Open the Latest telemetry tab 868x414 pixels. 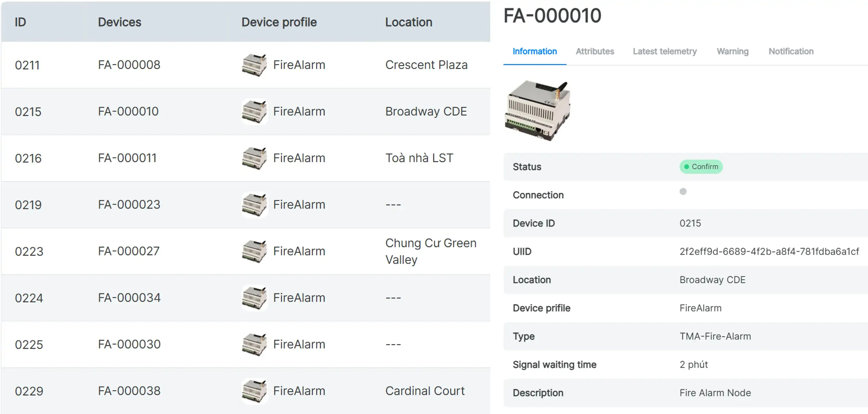click(x=664, y=51)
